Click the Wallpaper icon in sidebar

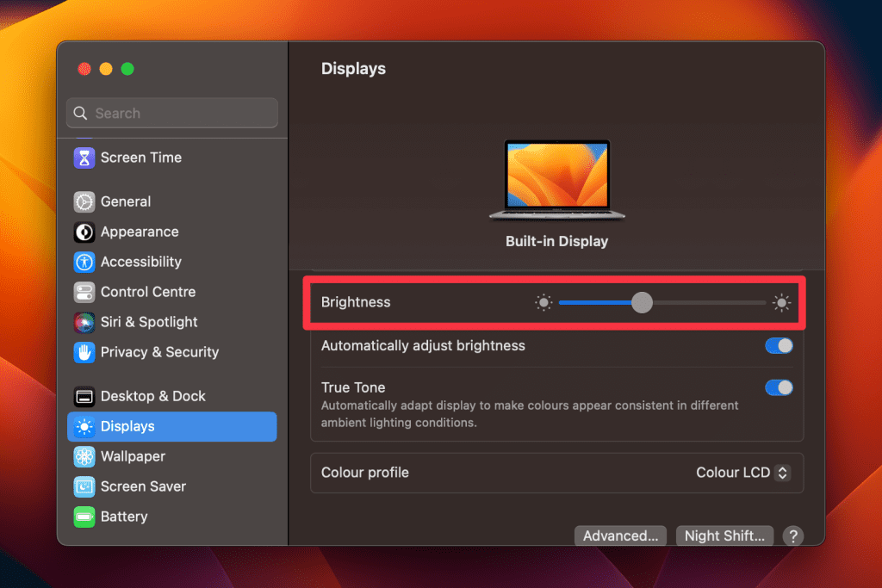coord(84,456)
